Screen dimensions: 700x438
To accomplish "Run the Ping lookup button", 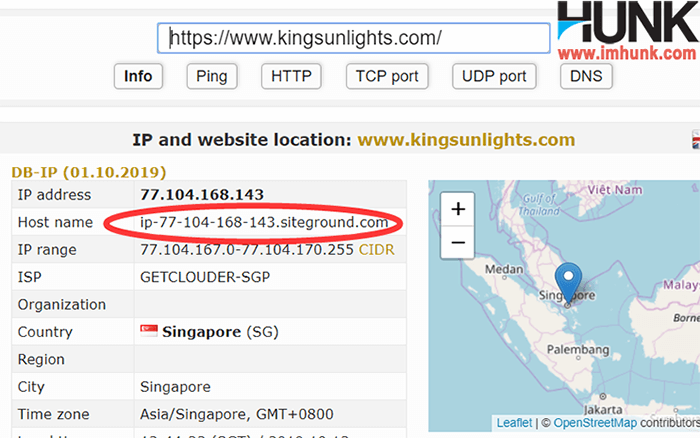I will [x=212, y=76].
